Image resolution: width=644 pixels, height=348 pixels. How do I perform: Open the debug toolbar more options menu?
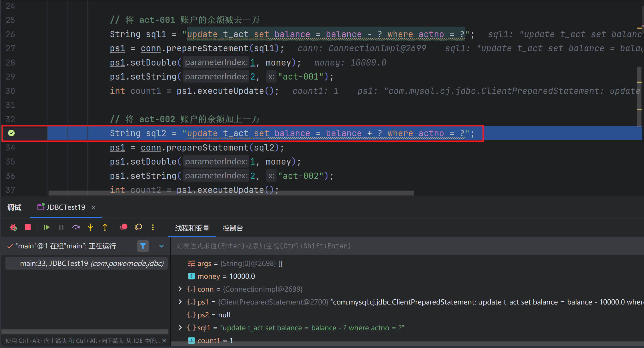(x=153, y=227)
